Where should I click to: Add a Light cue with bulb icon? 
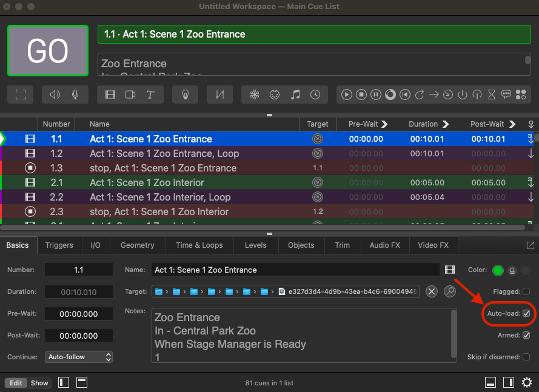[x=185, y=95]
